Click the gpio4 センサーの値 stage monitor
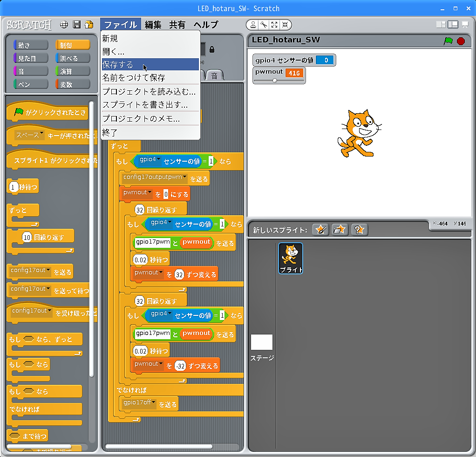Screen dimensions: 476x457 coord(294,60)
